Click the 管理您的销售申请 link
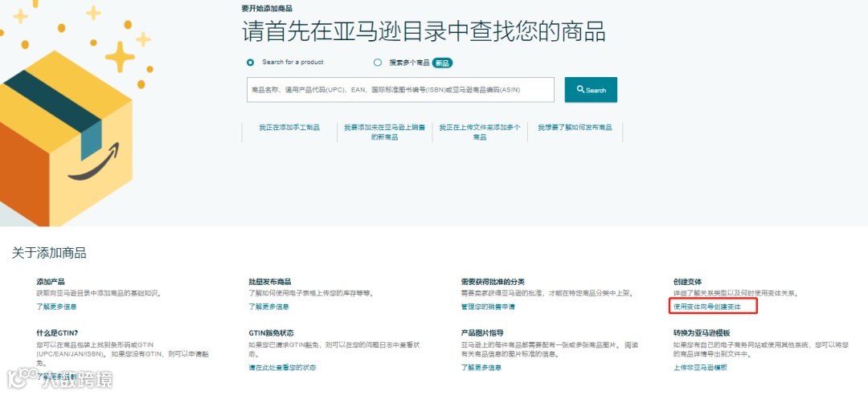868x395 pixels. pos(488,307)
